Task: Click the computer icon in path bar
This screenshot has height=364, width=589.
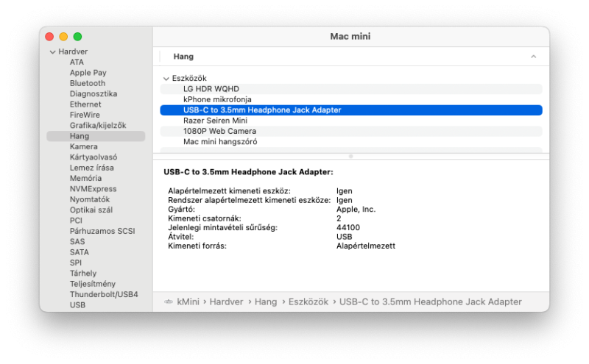Action: coord(169,301)
